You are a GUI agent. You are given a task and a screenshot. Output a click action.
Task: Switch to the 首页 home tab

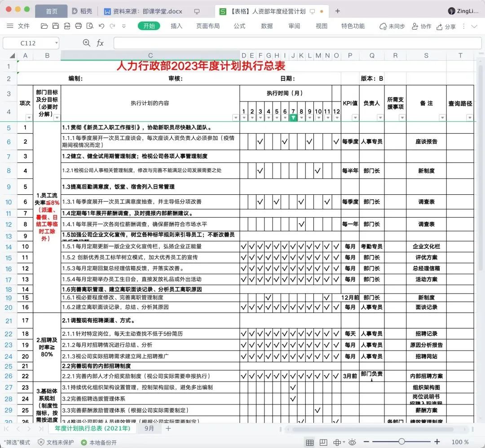pos(51,11)
